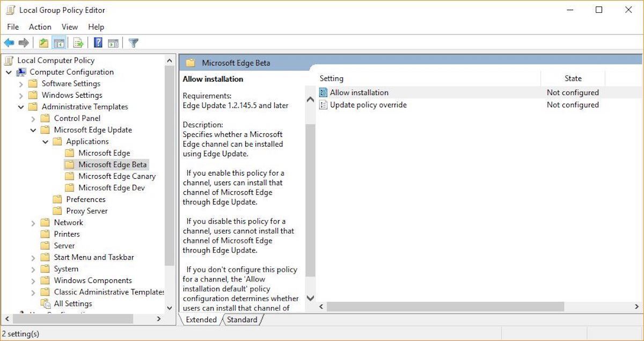The image size is (644, 341).
Task: Click the Microsoft Edge Beta header folder icon
Action: click(x=190, y=63)
